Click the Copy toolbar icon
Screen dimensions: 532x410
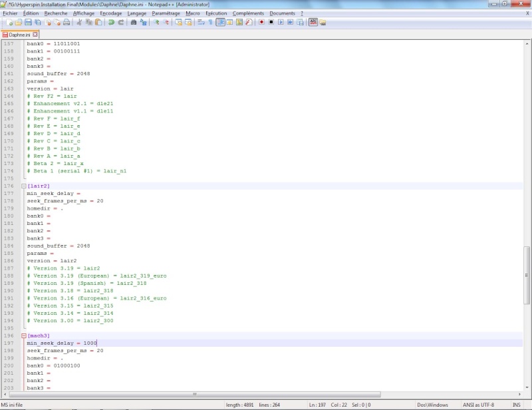pos(89,23)
